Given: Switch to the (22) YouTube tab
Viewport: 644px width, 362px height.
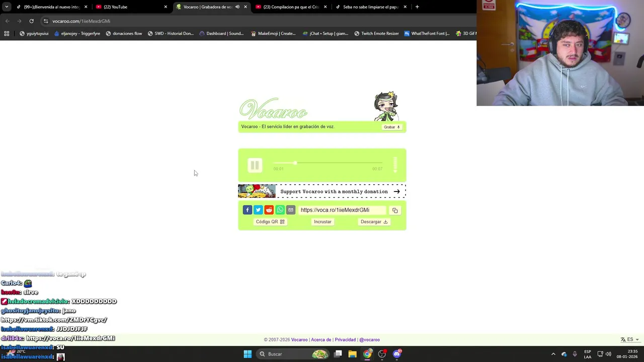Looking at the screenshot, I should [131, 7].
